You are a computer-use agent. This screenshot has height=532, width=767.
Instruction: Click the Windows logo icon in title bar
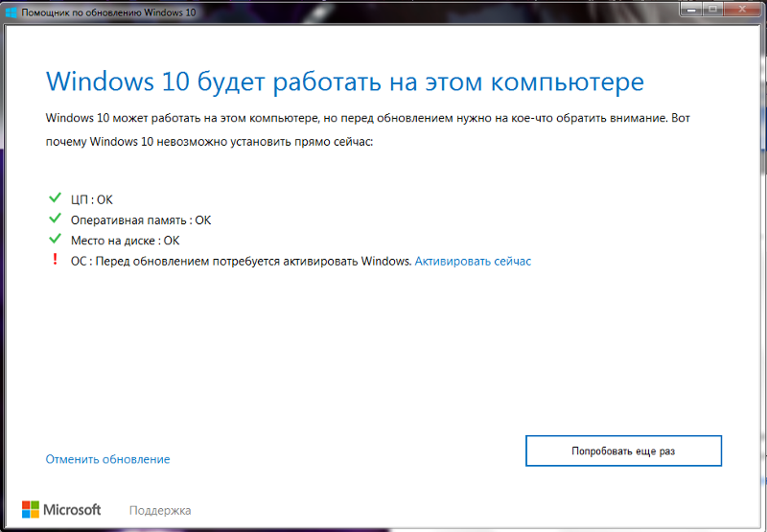click(11, 12)
